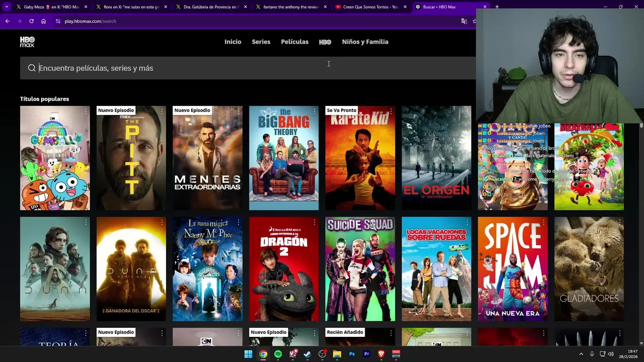The height and width of the screenshot is (362, 644).
Task: Open Niños y Familia section
Action: tap(365, 42)
